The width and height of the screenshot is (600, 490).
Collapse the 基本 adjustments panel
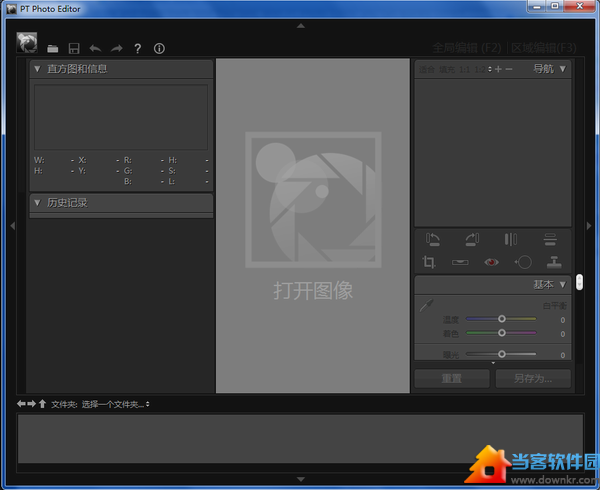[x=563, y=285]
